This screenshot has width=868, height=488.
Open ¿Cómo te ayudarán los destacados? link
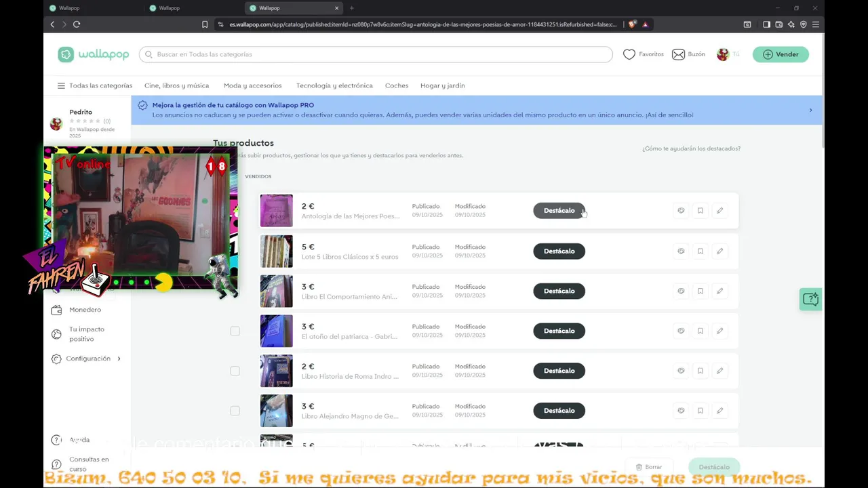coord(691,148)
